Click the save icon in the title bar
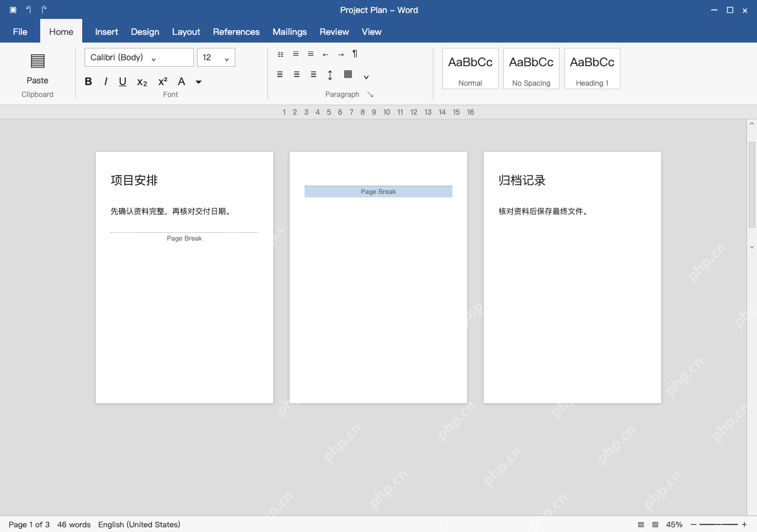This screenshot has width=757, height=532. [x=13, y=10]
